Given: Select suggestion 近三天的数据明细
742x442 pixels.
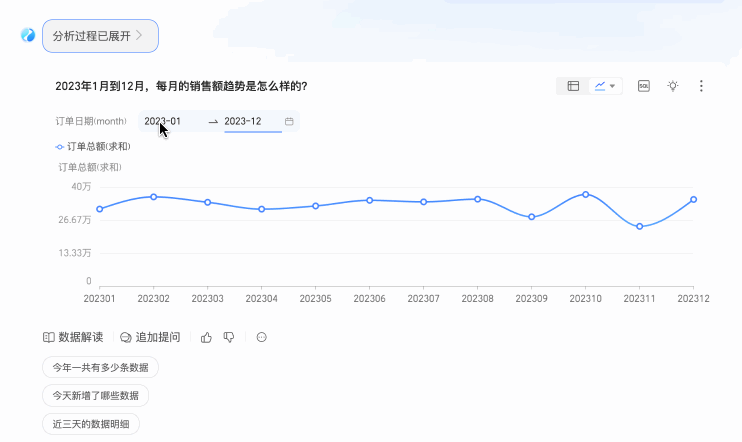Looking at the screenshot, I should [x=91, y=424].
